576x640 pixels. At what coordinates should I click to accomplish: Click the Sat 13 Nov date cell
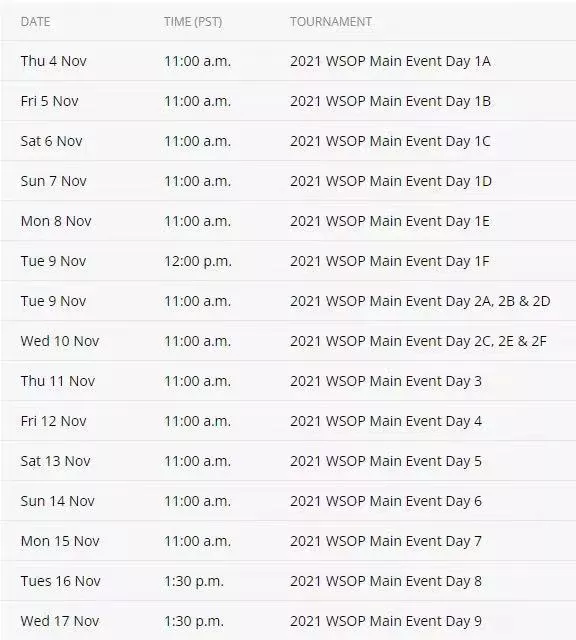[56, 461]
